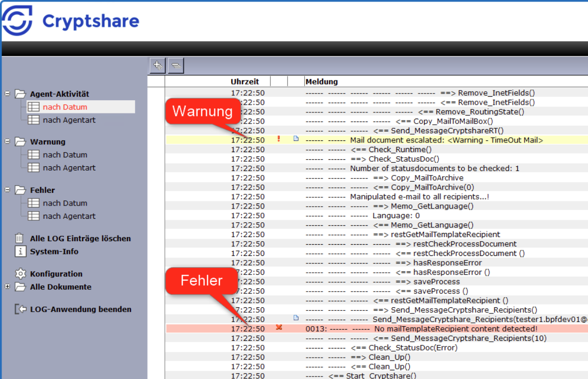
Task: Select the '<== Check_Runtime()' log row
Action: tap(377, 150)
